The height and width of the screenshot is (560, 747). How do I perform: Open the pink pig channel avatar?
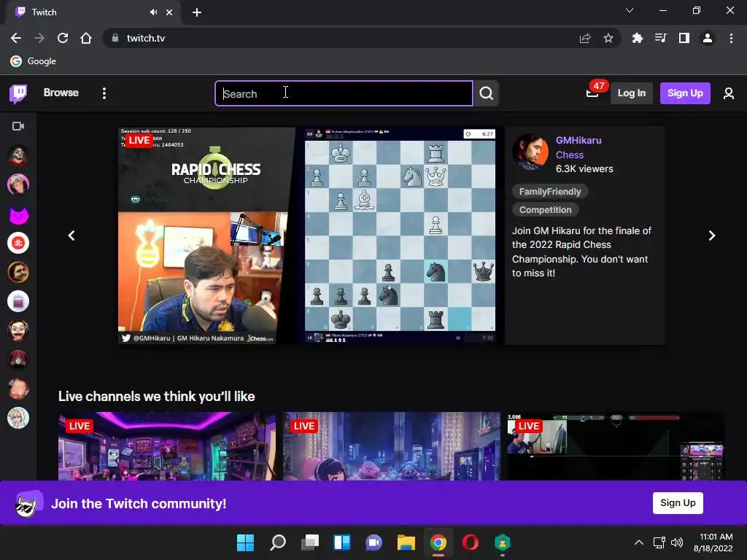tap(18, 389)
